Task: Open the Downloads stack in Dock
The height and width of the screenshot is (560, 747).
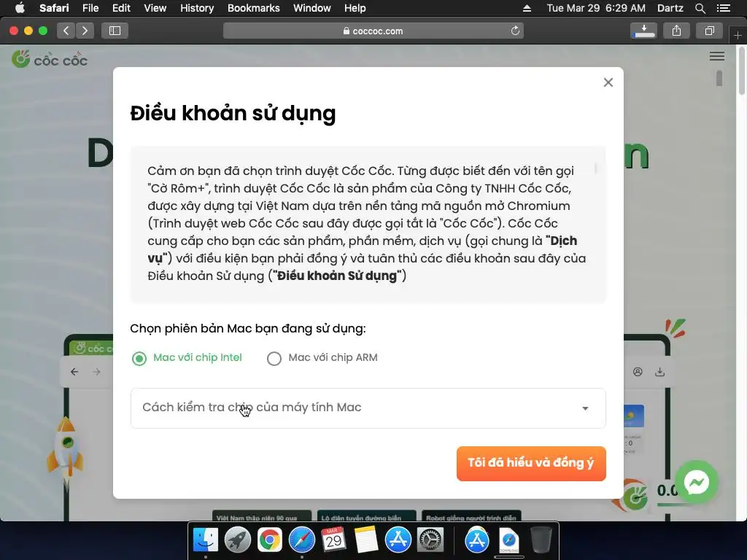Action: pyautogui.click(x=508, y=541)
